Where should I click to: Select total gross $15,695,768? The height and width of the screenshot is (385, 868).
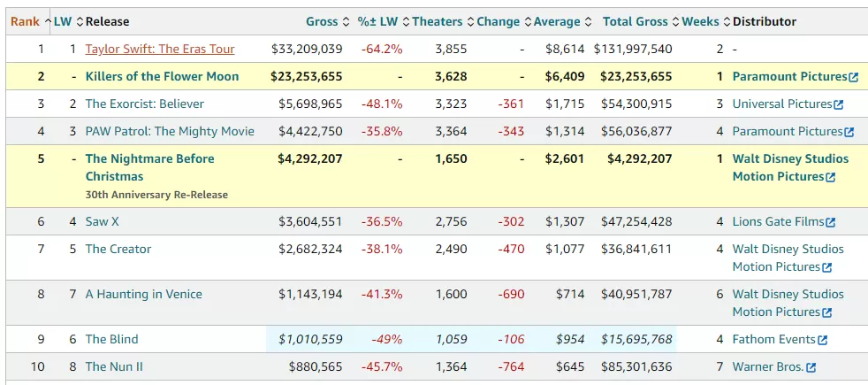pos(636,340)
